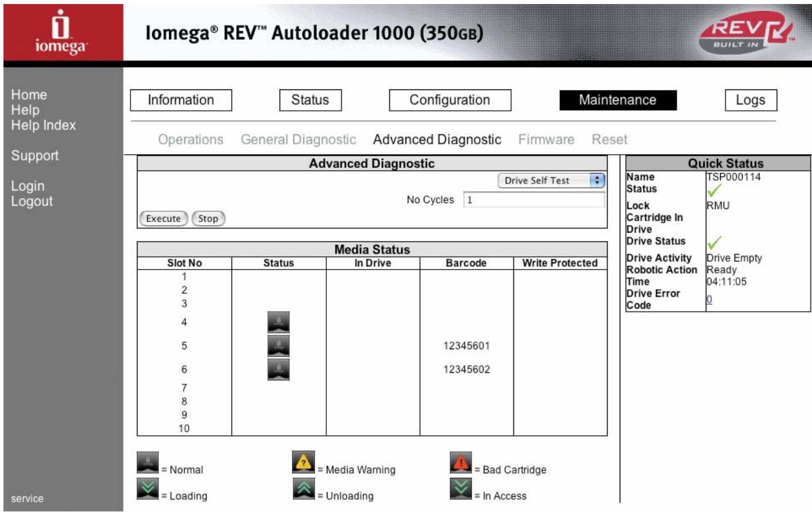This screenshot has height=512, width=812.
Task: Click the name value TSP000114
Action: click(733, 177)
